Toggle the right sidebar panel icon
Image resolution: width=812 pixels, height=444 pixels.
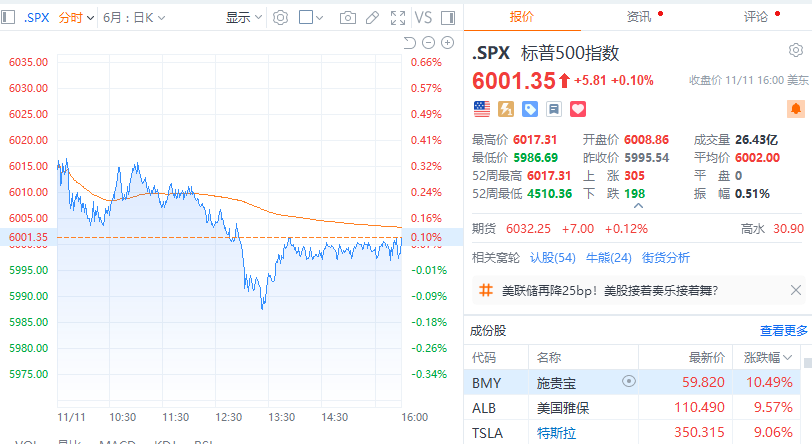450,17
